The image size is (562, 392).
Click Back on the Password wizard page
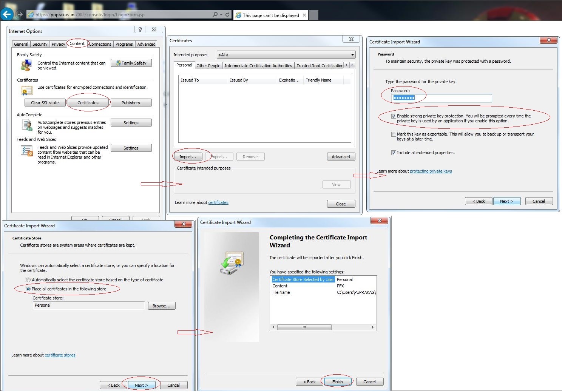479,201
